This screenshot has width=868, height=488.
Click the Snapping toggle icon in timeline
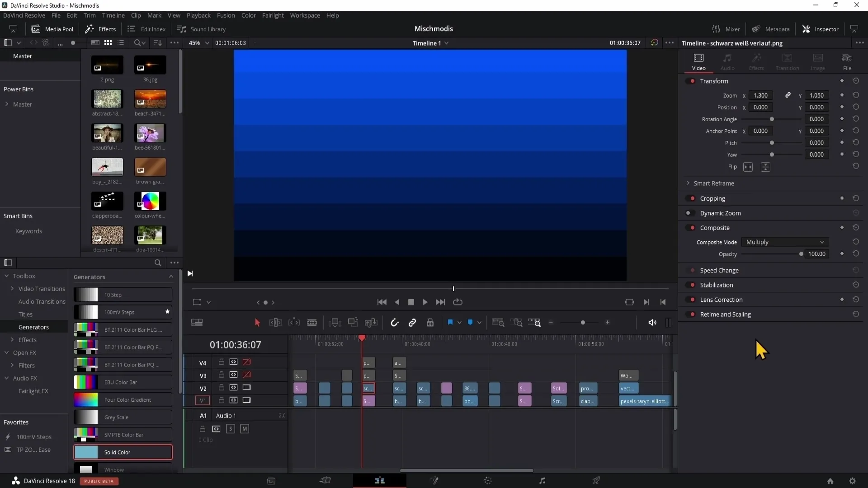tap(394, 322)
